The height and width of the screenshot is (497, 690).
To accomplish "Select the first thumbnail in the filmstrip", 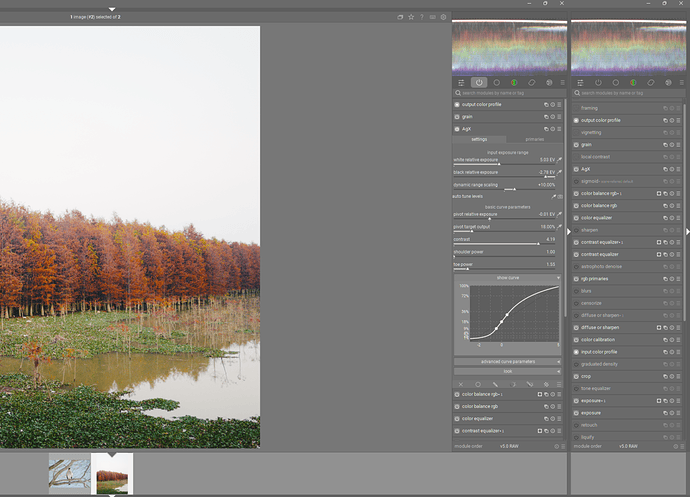I will (69, 473).
